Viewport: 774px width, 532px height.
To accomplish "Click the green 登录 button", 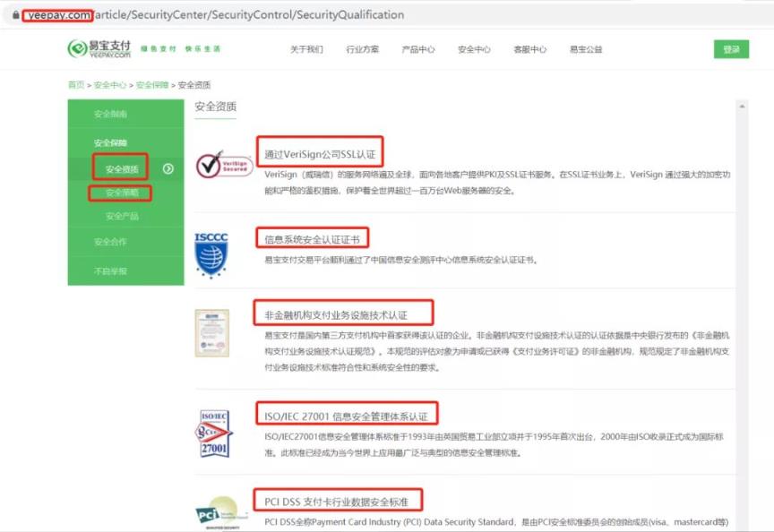I will click(x=731, y=49).
